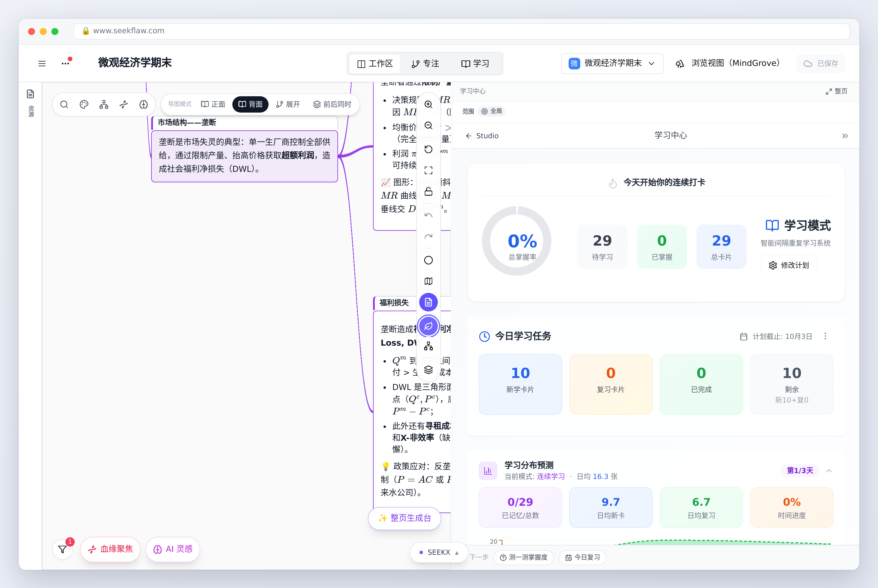Expand the SEEKX selector

coord(439,552)
